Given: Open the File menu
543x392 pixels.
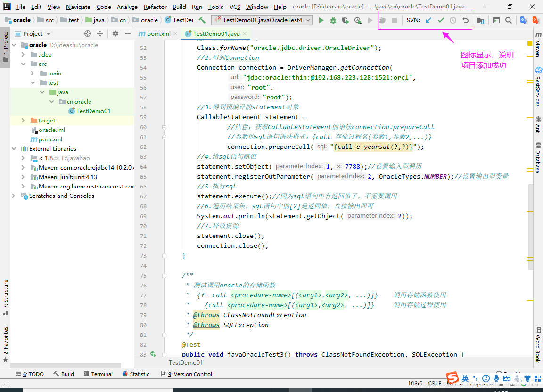Looking at the screenshot, I should click(21, 7).
